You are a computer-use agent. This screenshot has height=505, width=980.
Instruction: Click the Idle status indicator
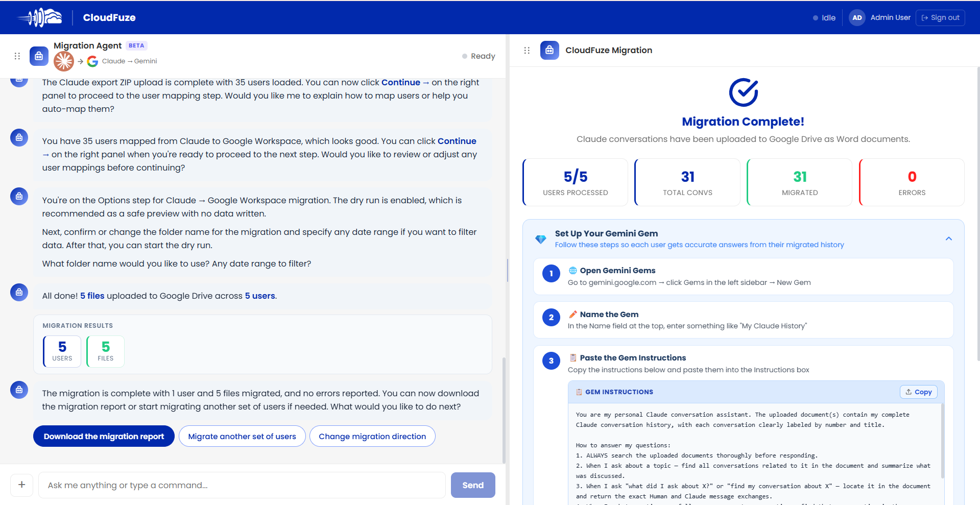824,17
